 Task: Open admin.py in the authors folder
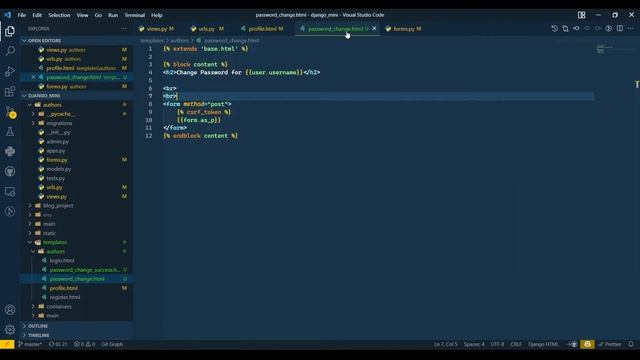pyautogui.click(x=57, y=142)
